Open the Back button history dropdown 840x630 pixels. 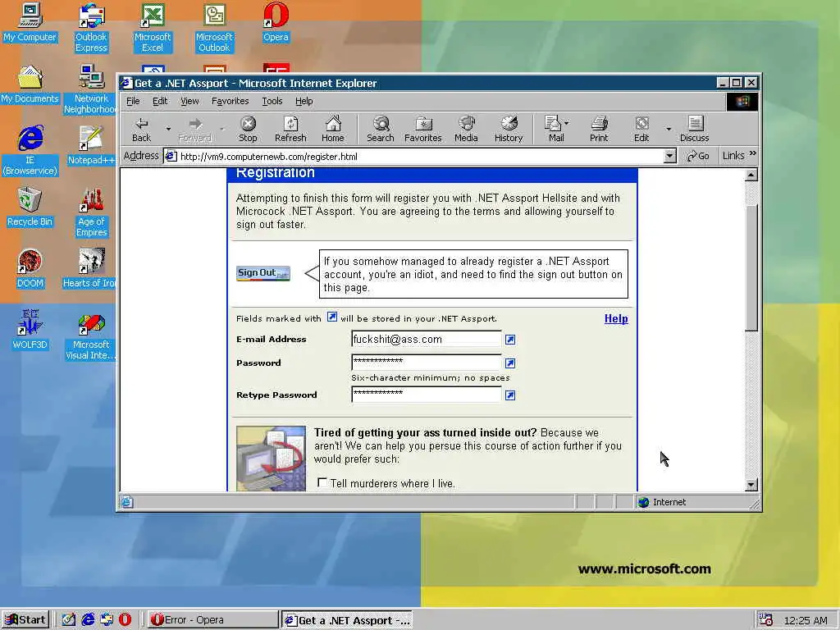point(168,129)
